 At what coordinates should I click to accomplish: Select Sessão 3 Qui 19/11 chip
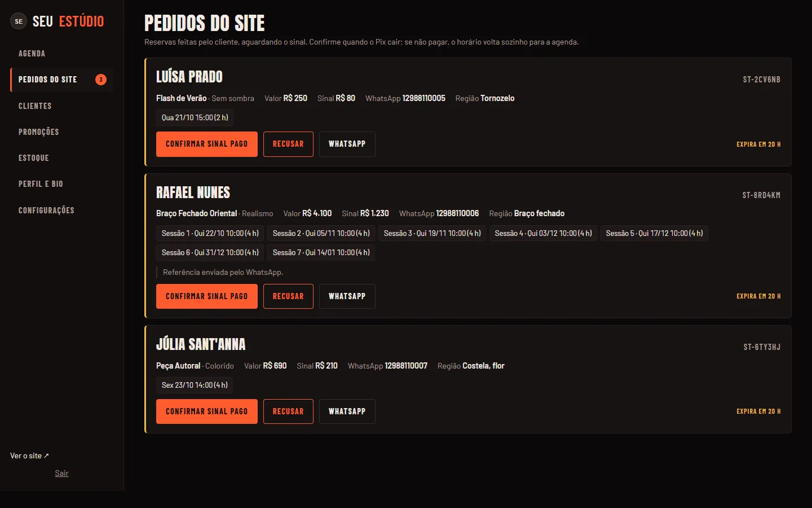433,233
